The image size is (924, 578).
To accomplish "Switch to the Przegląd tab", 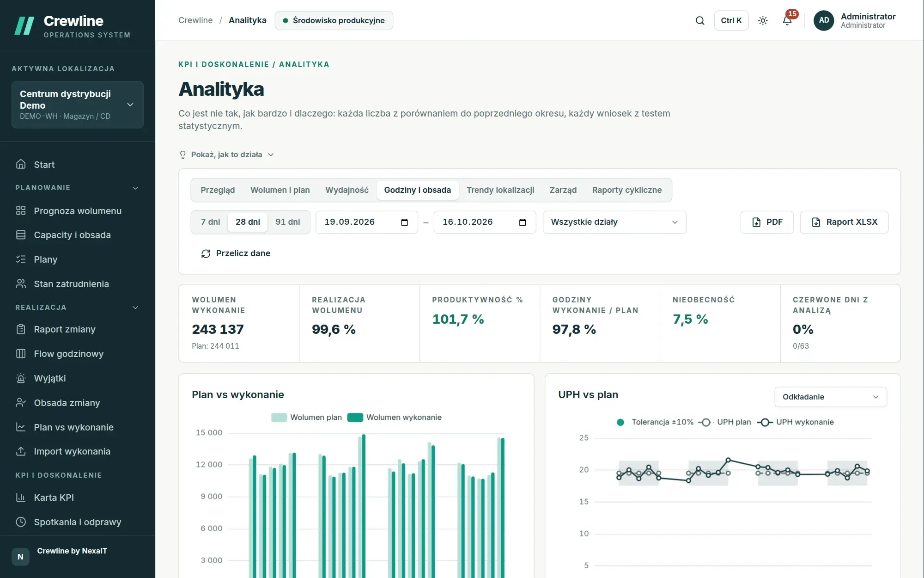I will point(218,190).
